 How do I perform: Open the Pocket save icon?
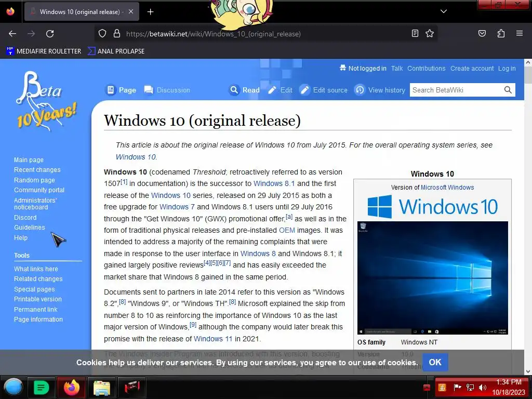[482, 33]
